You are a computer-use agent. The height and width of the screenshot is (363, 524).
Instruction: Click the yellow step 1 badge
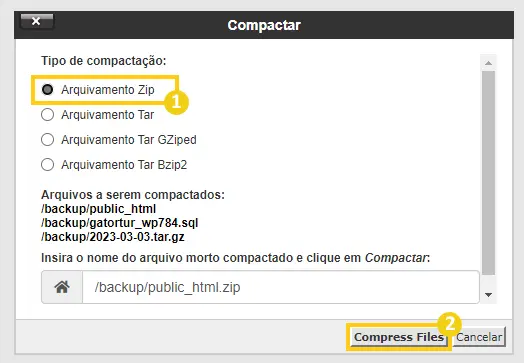[x=176, y=102]
